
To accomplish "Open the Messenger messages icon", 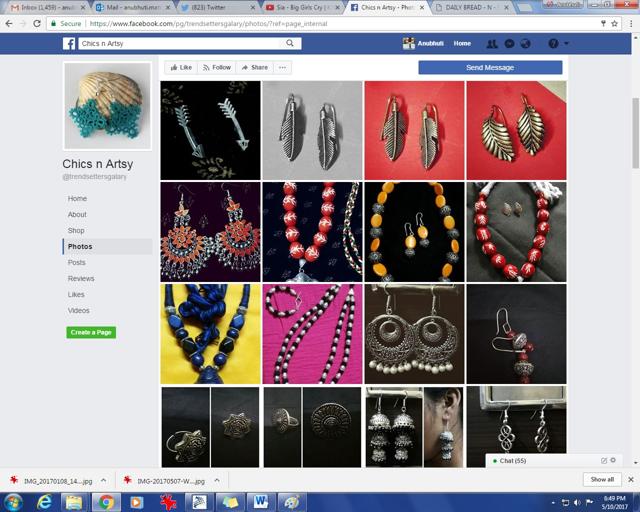I will tap(509, 43).
